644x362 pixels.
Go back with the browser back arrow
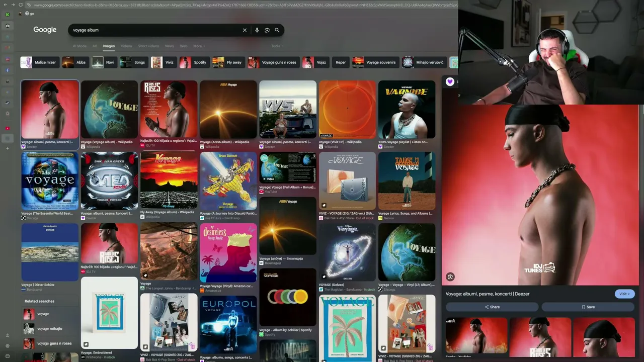[6, 5]
